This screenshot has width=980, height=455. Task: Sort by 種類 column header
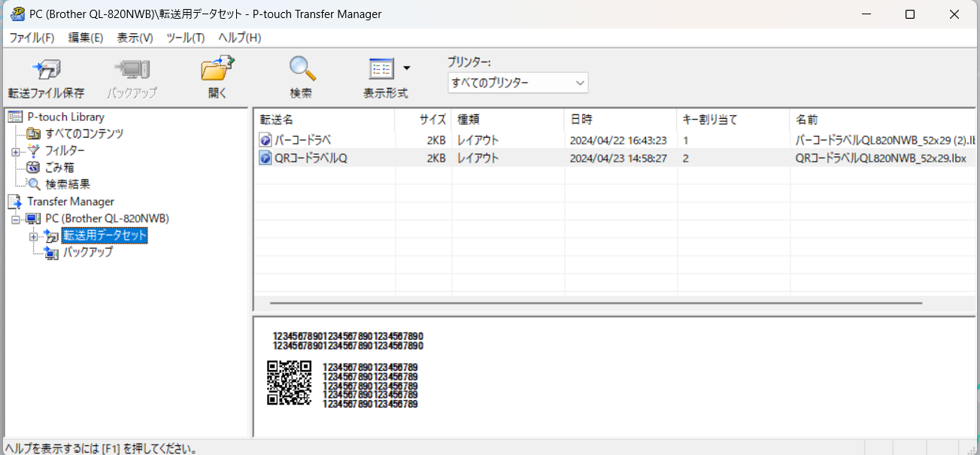click(x=508, y=120)
